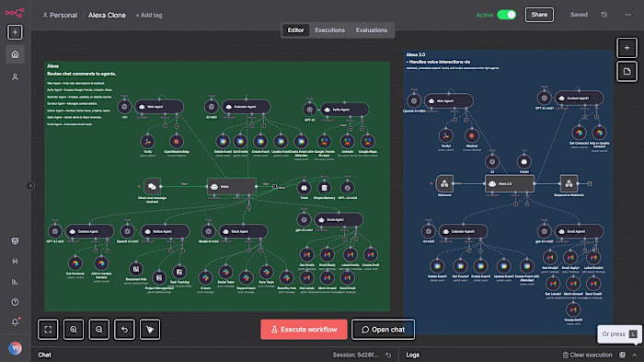The height and width of the screenshot is (362, 644).
Task: Click the zoom in canvas button
Action: [74, 330]
